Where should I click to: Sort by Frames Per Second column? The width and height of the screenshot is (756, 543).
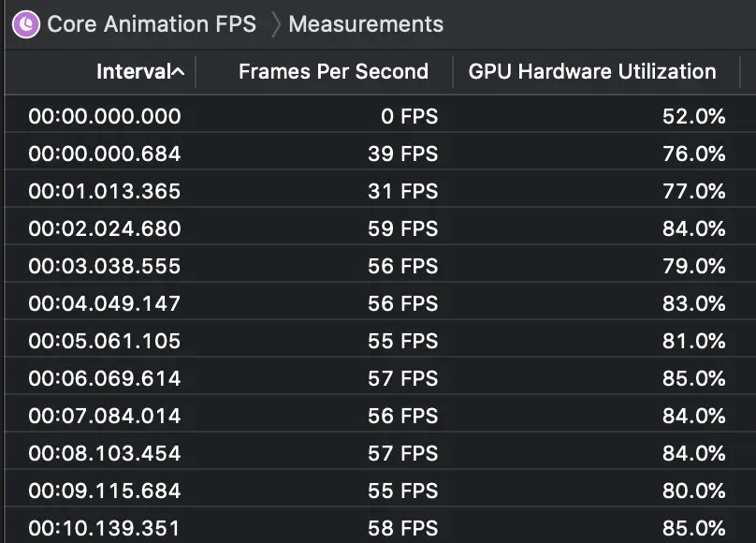(333, 71)
